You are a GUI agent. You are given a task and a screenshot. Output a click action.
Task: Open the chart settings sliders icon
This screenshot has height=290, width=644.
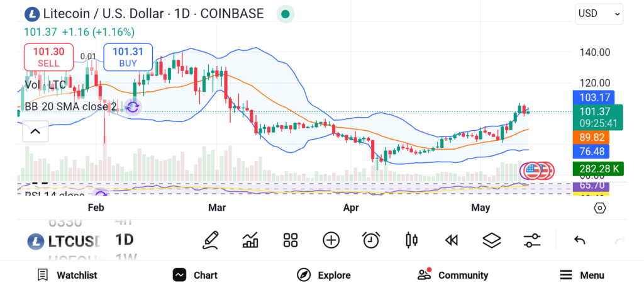click(532, 240)
